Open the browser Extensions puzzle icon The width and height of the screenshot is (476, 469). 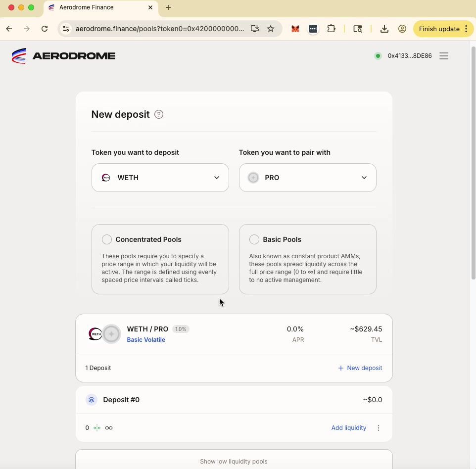tap(332, 29)
